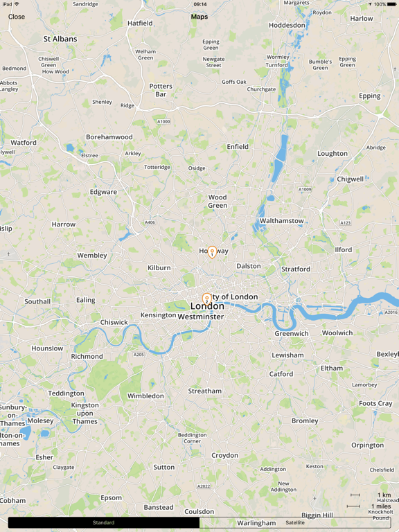Tap the A1000 road shield

[163, 121]
